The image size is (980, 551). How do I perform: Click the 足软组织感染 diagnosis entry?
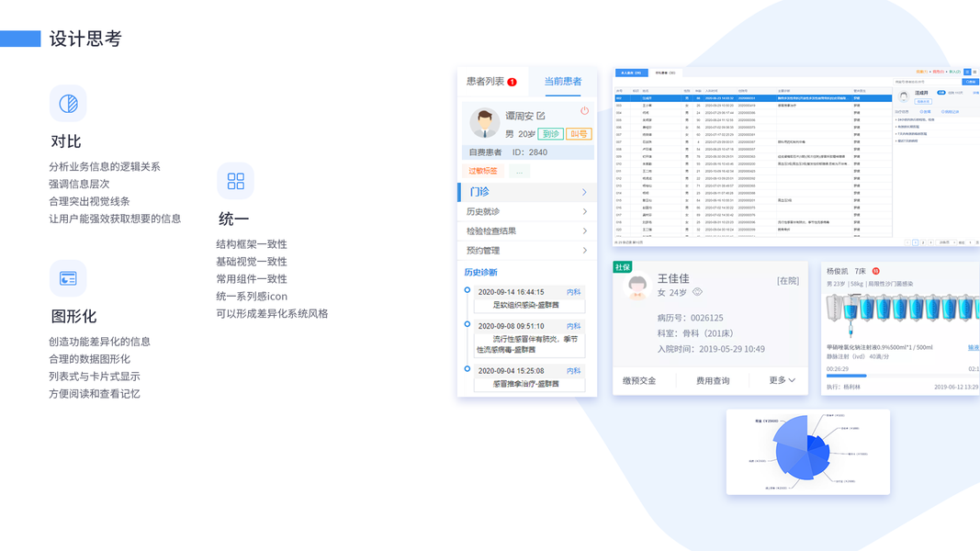pos(529,306)
